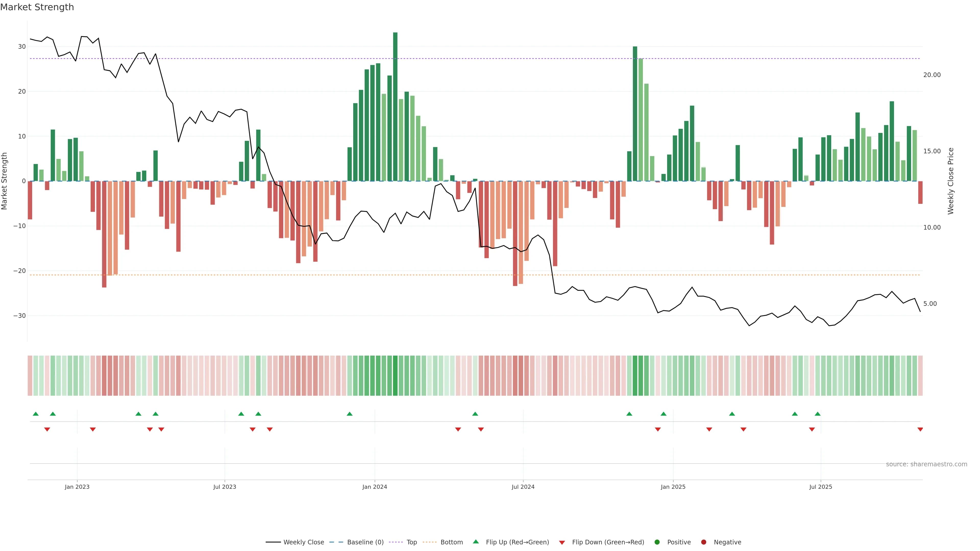
Task: Click the tallest green bar above 30
Action: tap(395, 106)
